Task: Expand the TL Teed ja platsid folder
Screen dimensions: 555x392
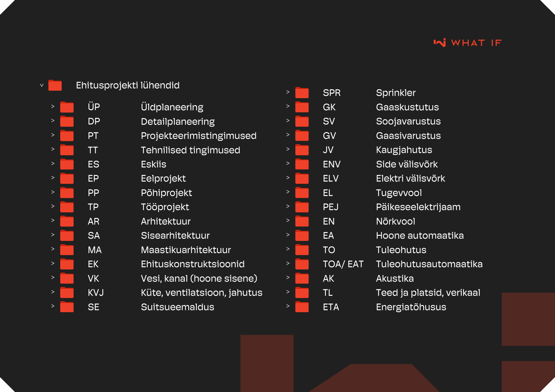Action: point(288,292)
